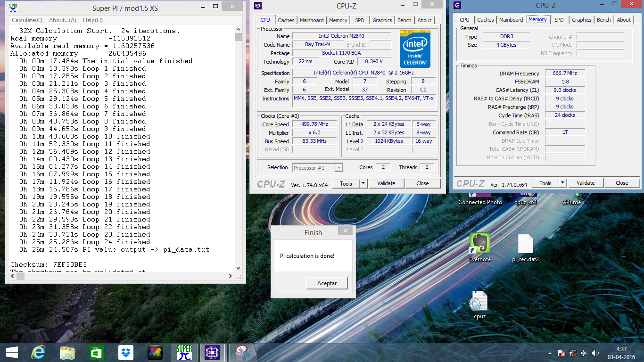Image resolution: width=644 pixels, height=362 pixels.
Task: Click Validate in the Memory CPU-Z window
Action: 586,183
